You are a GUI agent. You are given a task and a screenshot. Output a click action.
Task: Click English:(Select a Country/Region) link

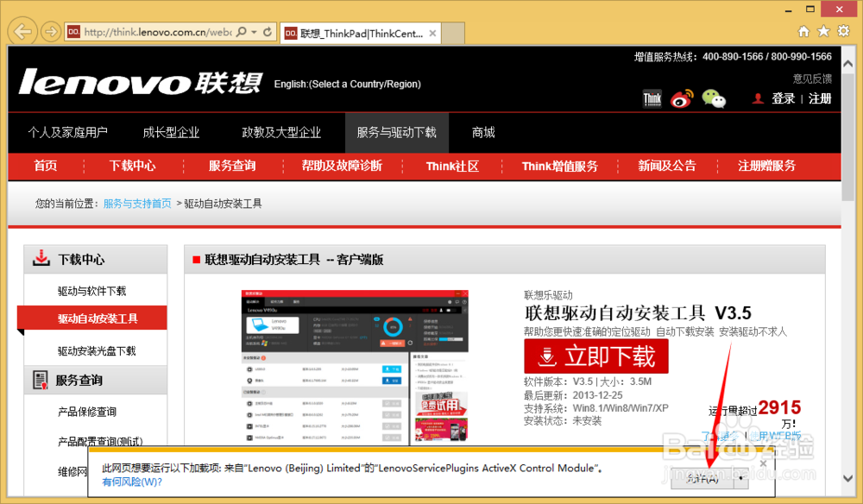(x=347, y=85)
